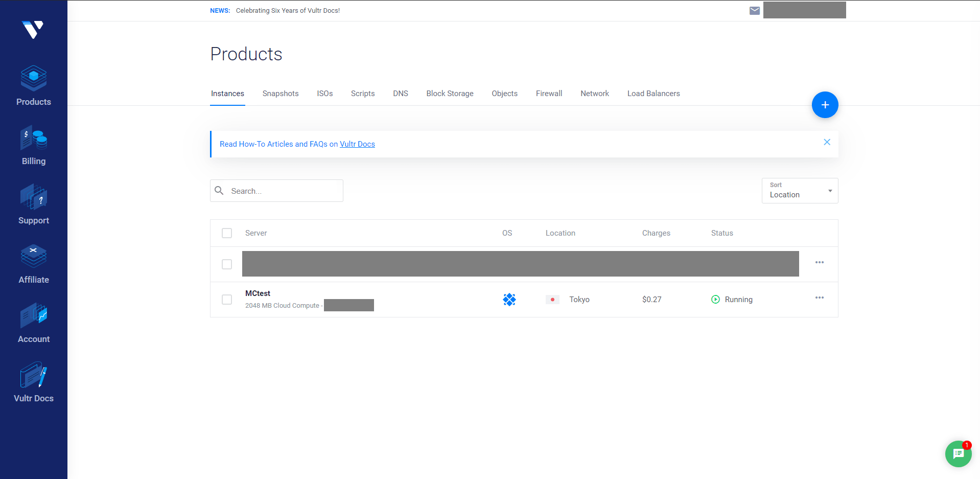980x479 pixels.
Task: Open Vultr Docs from the sidebar
Action: click(34, 375)
